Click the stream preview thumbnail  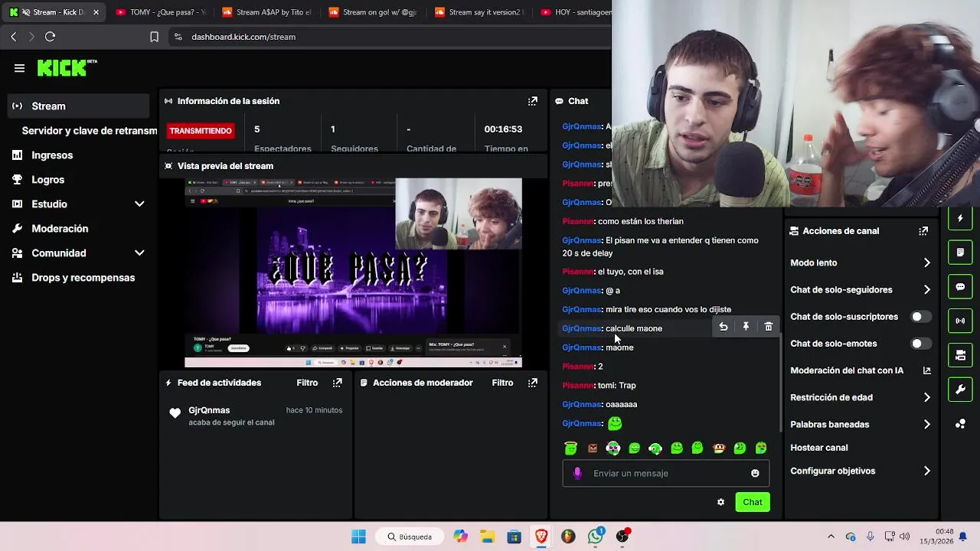point(353,273)
